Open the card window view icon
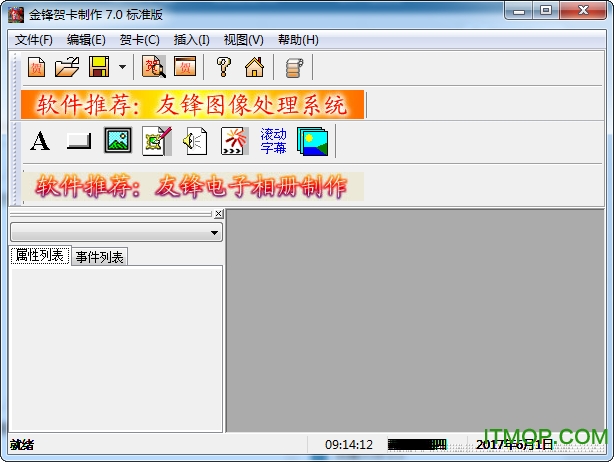 click(x=185, y=67)
